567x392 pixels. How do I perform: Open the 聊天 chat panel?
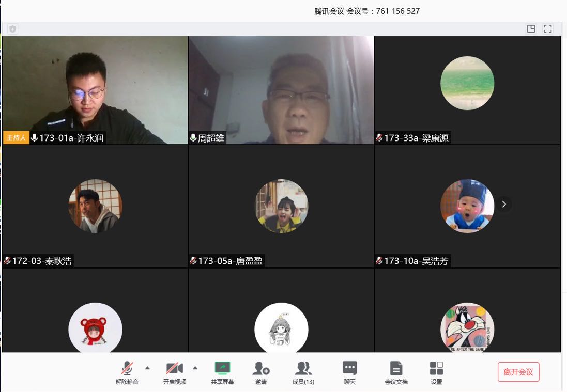pos(350,372)
